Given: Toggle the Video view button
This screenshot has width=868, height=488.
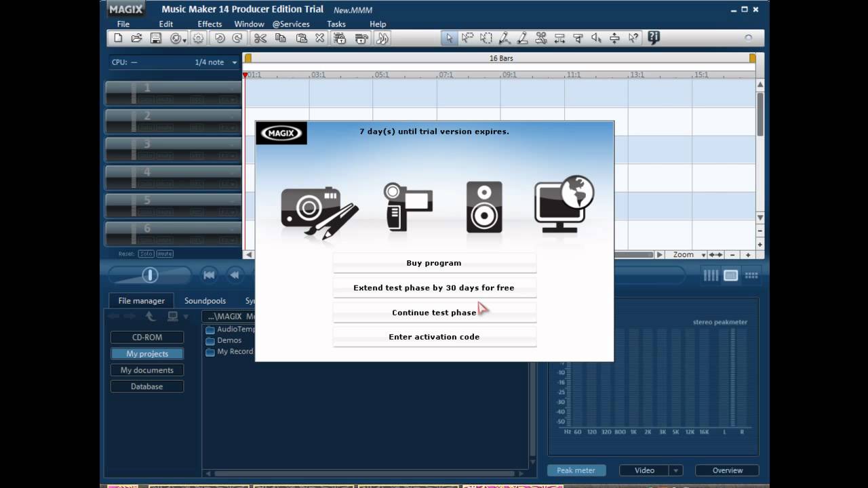Looking at the screenshot, I should pos(644,470).
